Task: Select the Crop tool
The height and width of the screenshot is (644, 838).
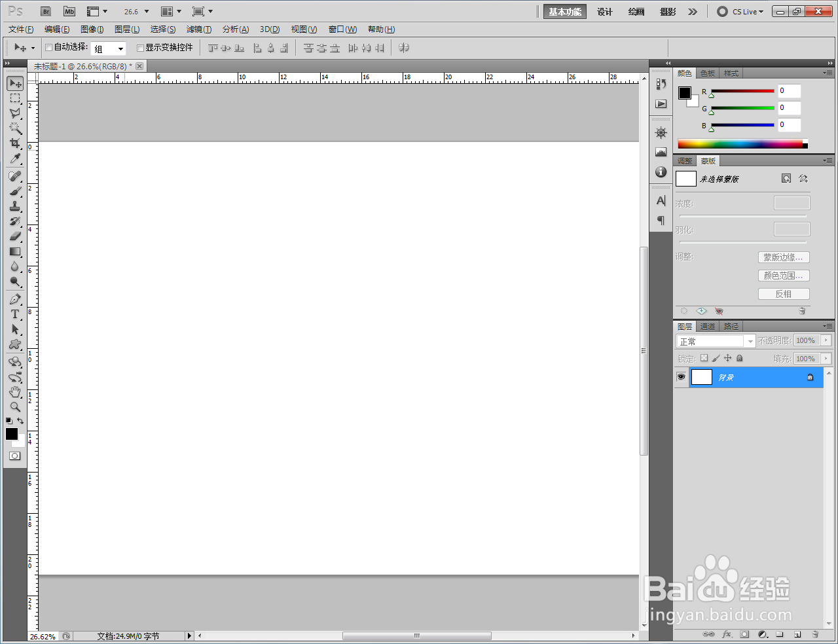Action: 15,143
